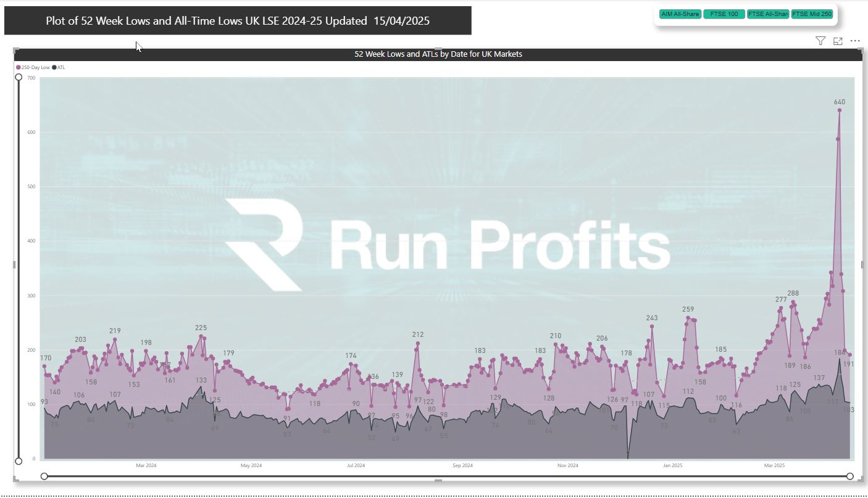Select the 640 peak data label
The image size is (868, 498).
[840, 102]
